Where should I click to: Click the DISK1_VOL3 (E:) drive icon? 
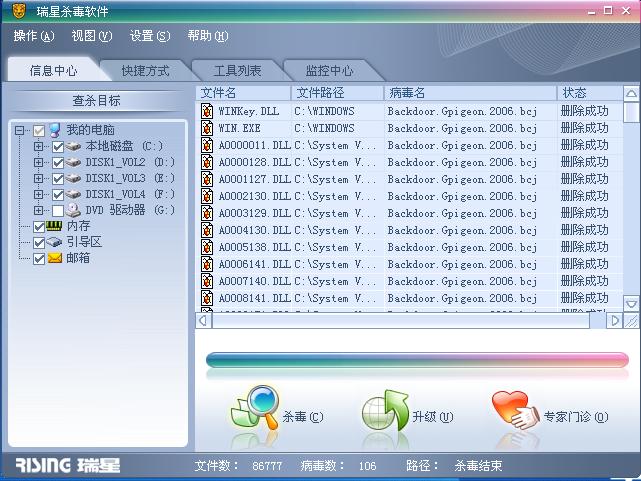pyautogui.click(x=73, y=179)
